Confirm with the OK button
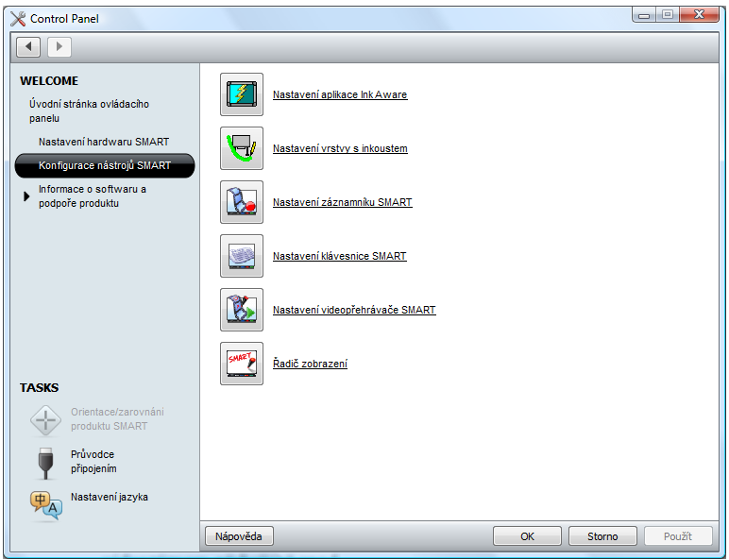729x560 pixels. (527, 536)
